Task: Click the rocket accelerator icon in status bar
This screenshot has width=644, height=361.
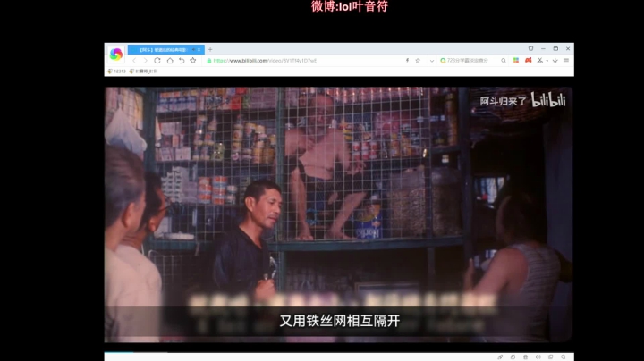Action: coord(500,357)
